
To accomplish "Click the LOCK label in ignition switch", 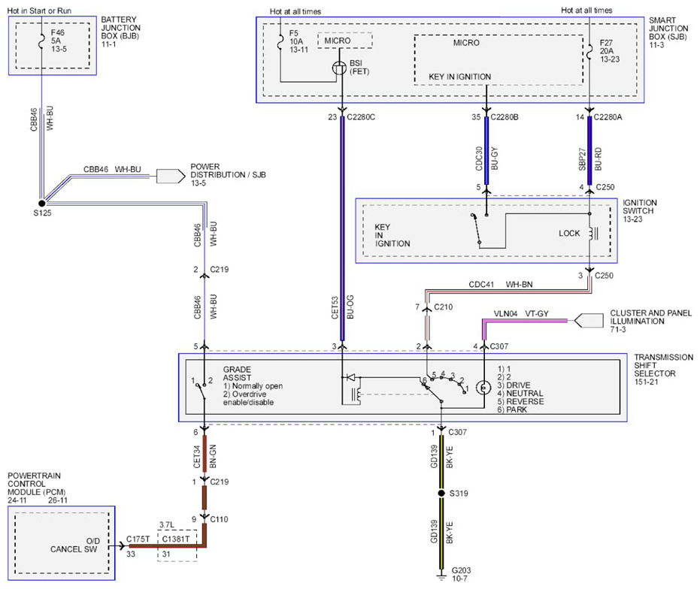I will [x=569, y=234].
